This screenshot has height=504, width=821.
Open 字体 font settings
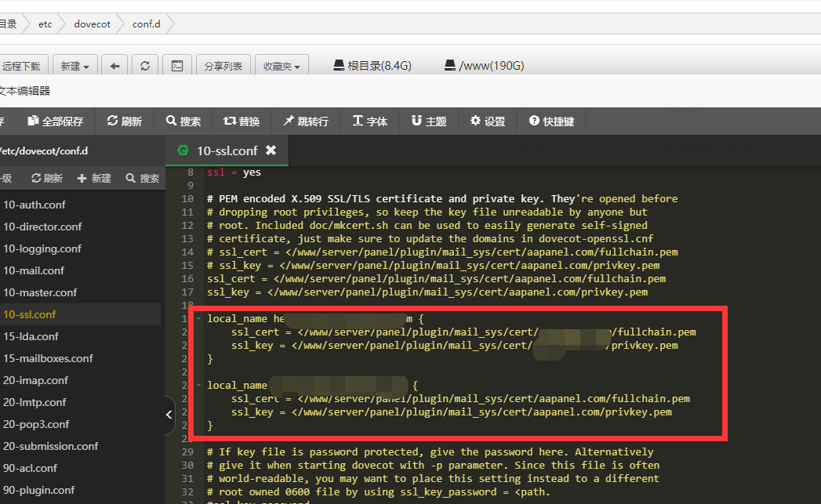[369, 121]
